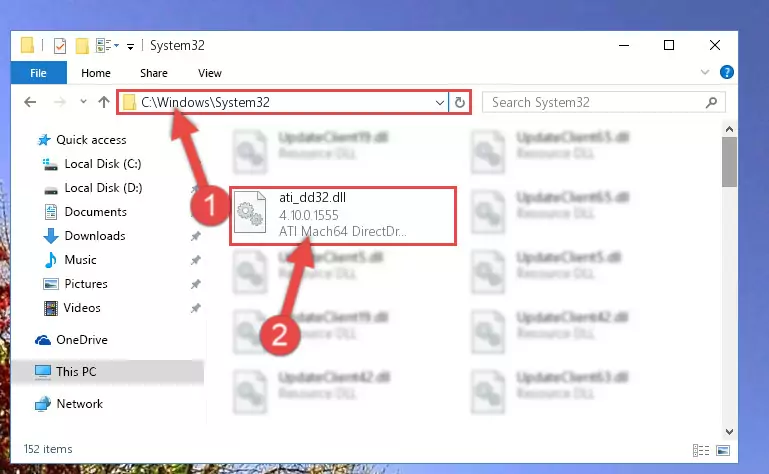Click the magnifier search icon

point(711,102)
